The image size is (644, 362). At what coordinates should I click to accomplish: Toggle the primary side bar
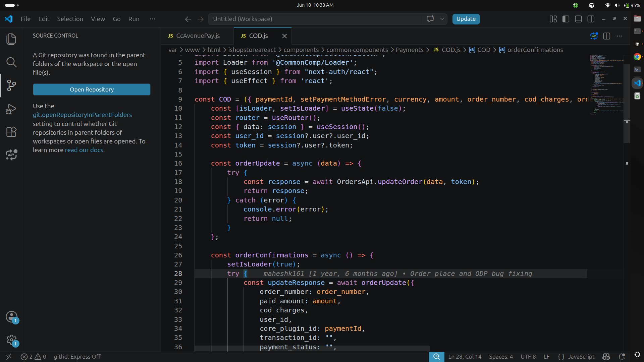pyautogui.click(x=566, y=19)
